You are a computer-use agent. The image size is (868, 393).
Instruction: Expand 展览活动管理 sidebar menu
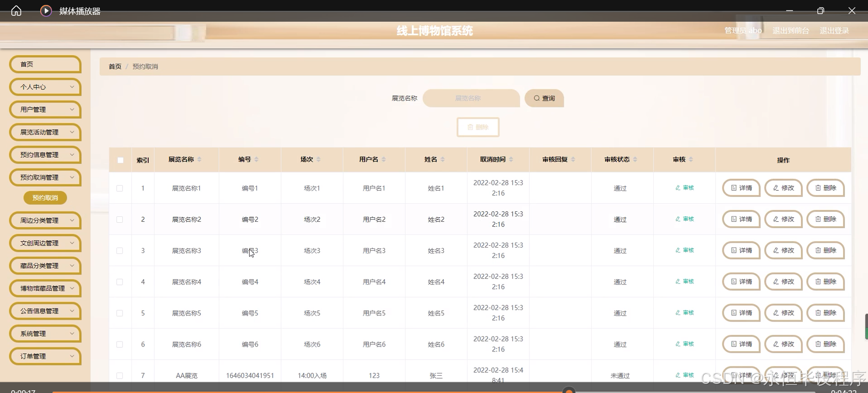45,132
